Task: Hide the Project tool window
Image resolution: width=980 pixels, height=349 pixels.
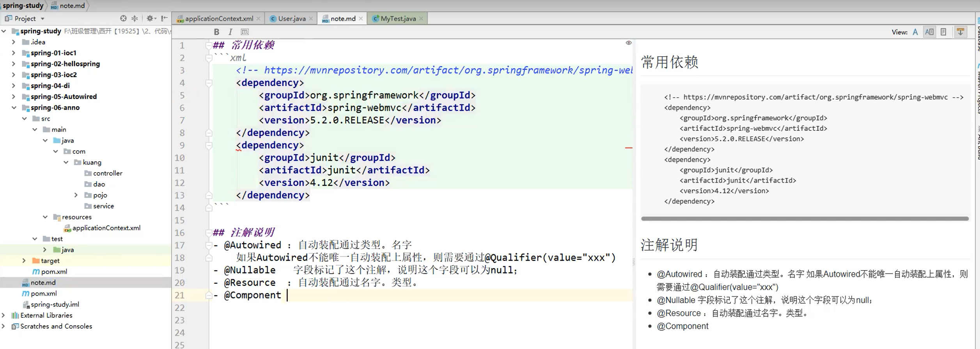Action: pyautogui.click(x=165, y=18)
